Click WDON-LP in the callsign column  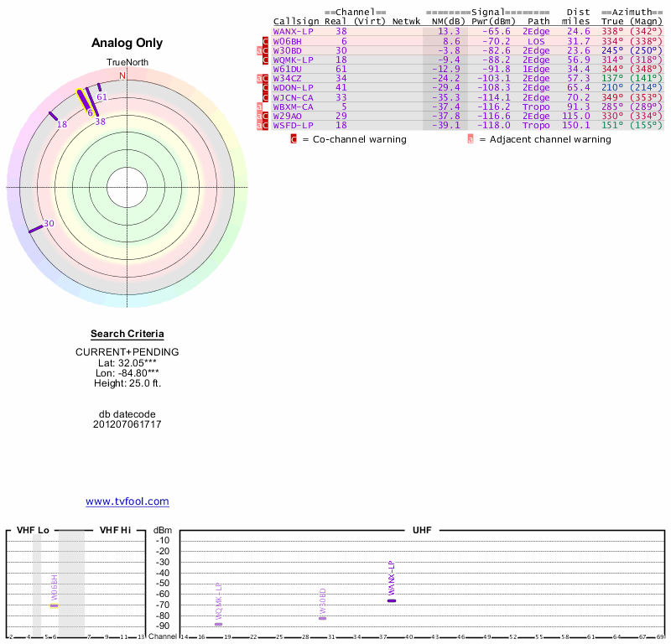(293, 88)
